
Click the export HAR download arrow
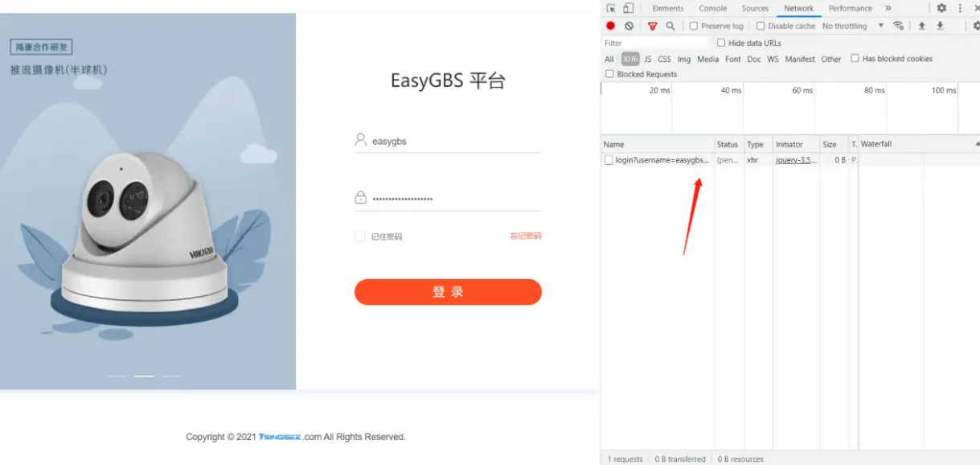(x=940, y=26)
